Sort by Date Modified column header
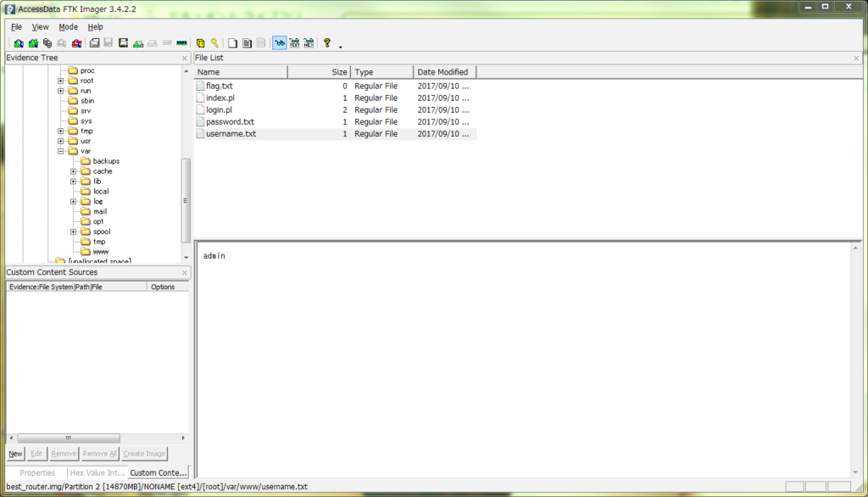 [x=444, y=72]
